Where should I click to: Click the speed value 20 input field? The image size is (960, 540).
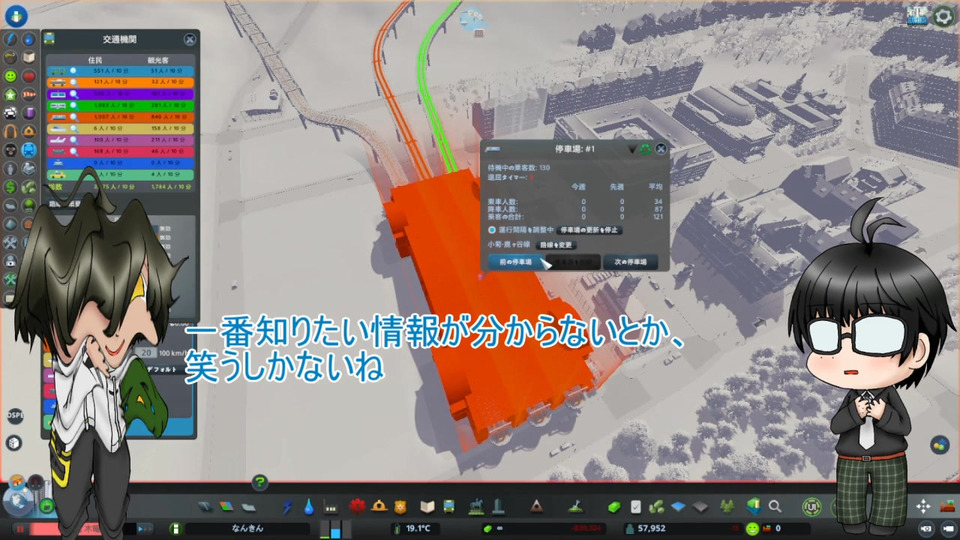146,353
